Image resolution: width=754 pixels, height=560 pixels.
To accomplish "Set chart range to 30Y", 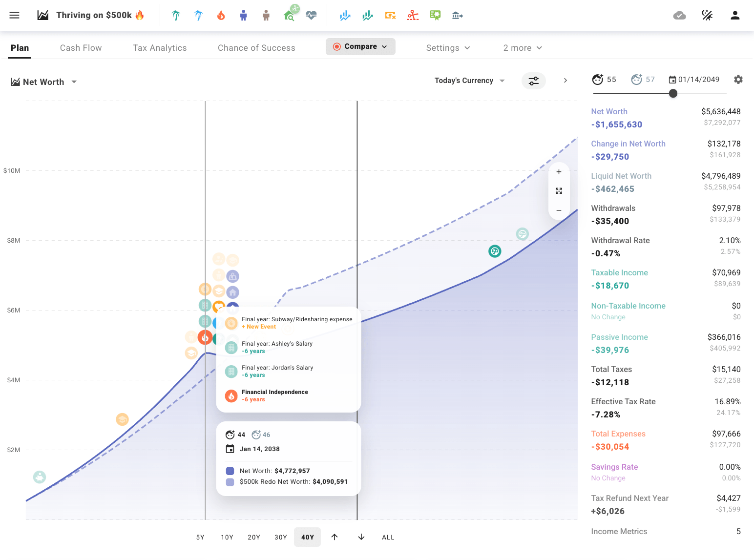I will point(281,537).
